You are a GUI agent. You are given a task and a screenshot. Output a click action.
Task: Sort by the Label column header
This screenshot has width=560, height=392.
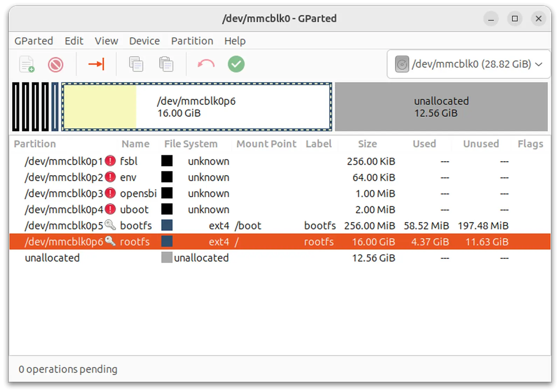[x=318, y=144]
